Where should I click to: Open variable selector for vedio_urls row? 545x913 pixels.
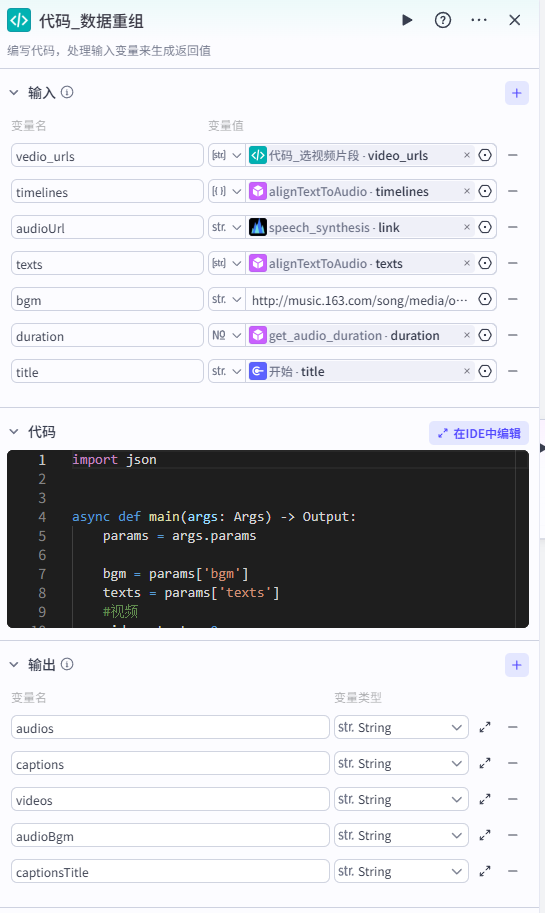tap(485, 155)
